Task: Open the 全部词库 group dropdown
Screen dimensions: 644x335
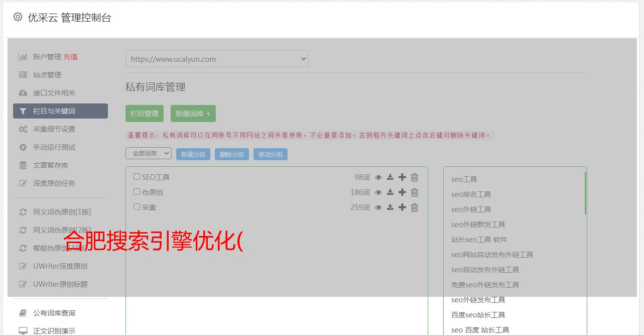Action: 149,154
